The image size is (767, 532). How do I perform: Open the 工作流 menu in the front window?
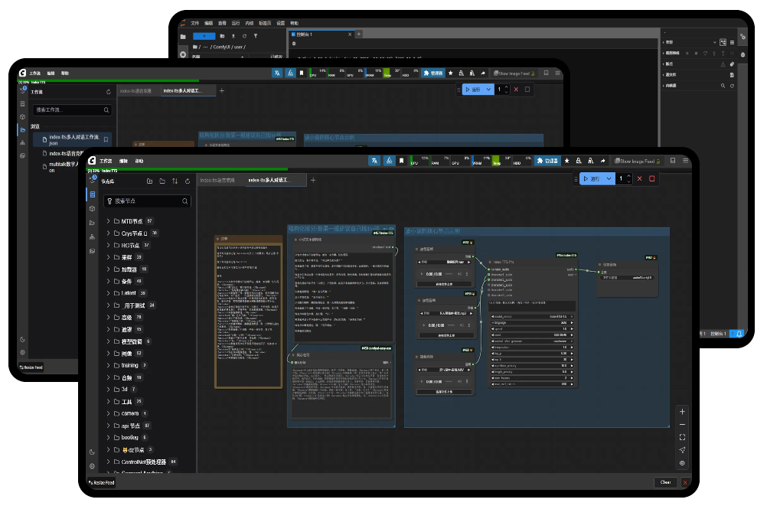coord(106,162)
